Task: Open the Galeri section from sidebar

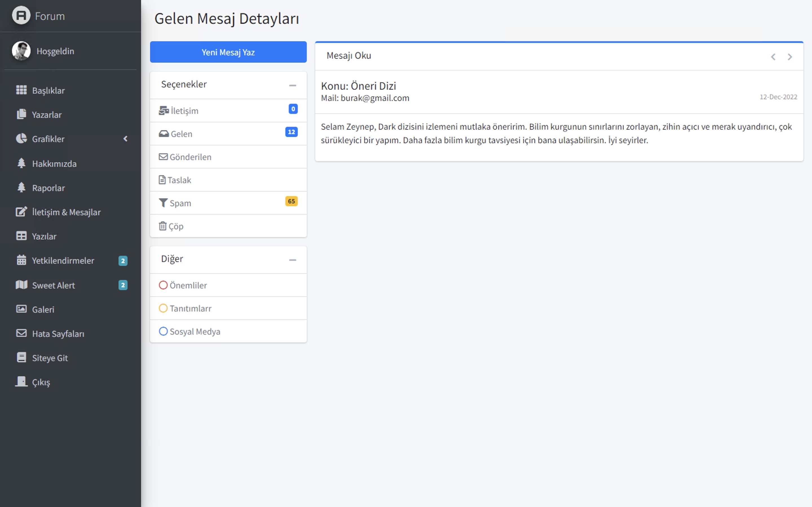Action: point(43,309)
